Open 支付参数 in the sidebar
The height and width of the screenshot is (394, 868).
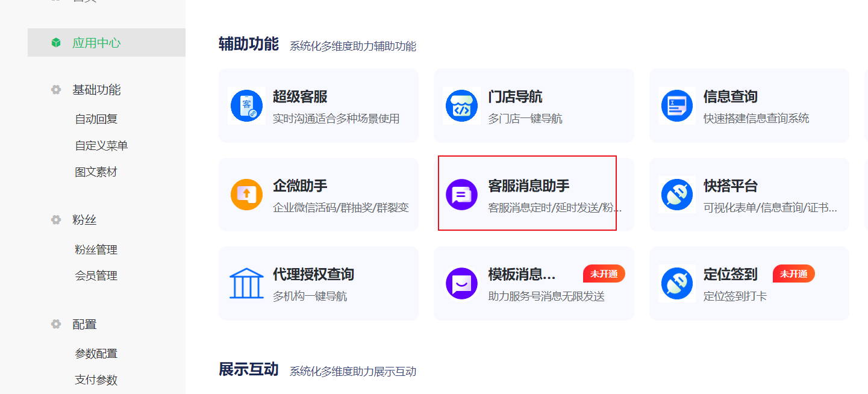[x=96, y=380]
